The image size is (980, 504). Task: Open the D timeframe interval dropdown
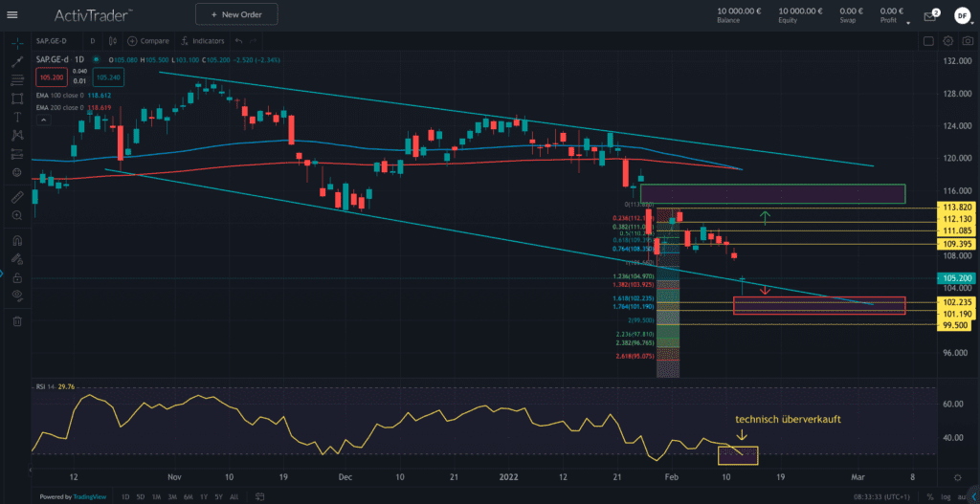(x=93, y=41)
